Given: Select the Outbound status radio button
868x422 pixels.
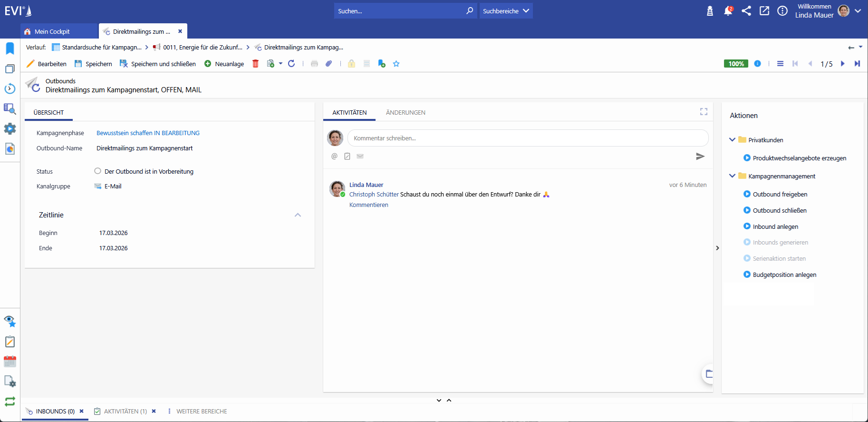Looking at the screenshot, I should tap(97, 171).
